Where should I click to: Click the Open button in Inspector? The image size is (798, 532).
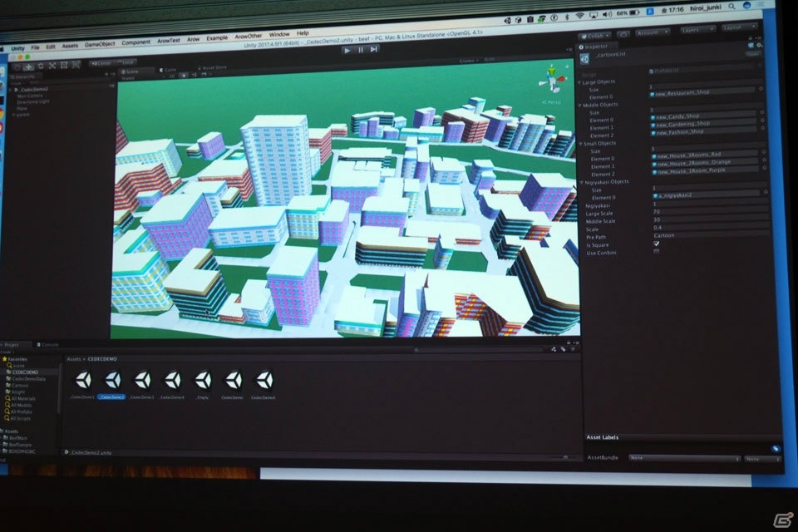click(x=753, y=53)
